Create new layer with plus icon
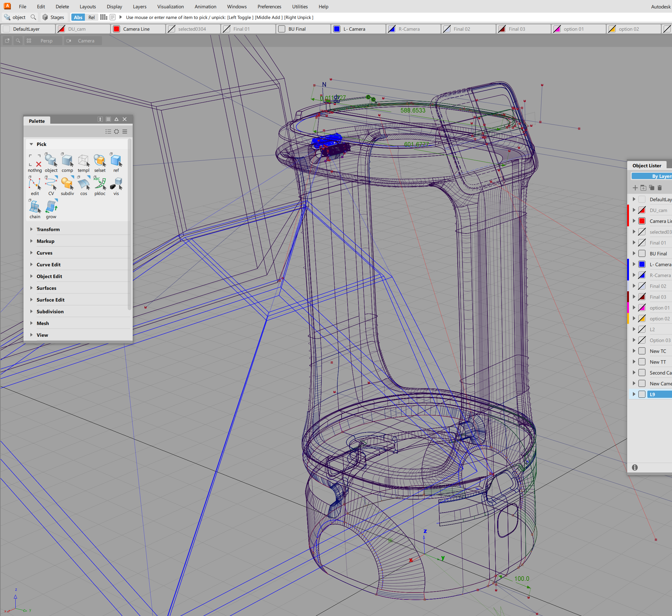The height and width of the screenshot is (616, 672). point(635,188)
